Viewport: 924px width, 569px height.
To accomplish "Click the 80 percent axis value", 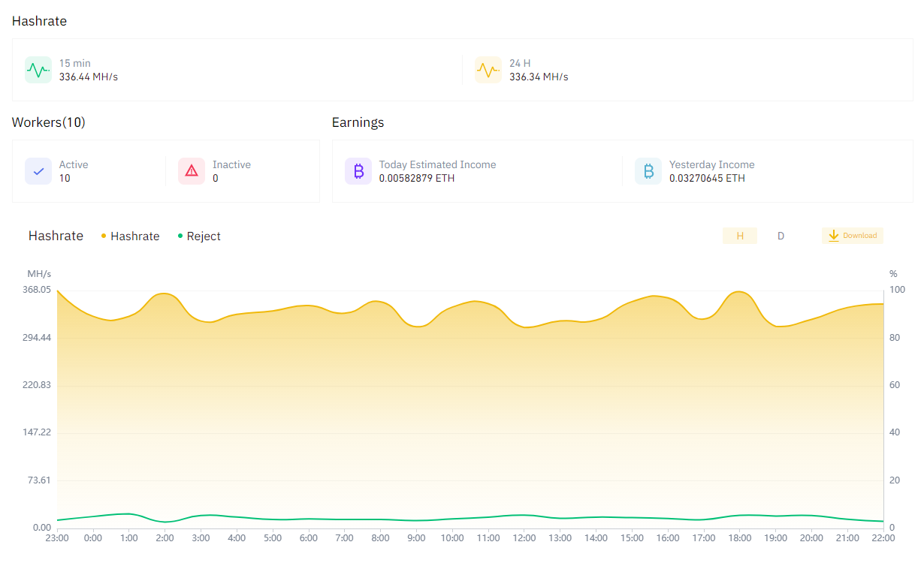I will coord(895,338).
